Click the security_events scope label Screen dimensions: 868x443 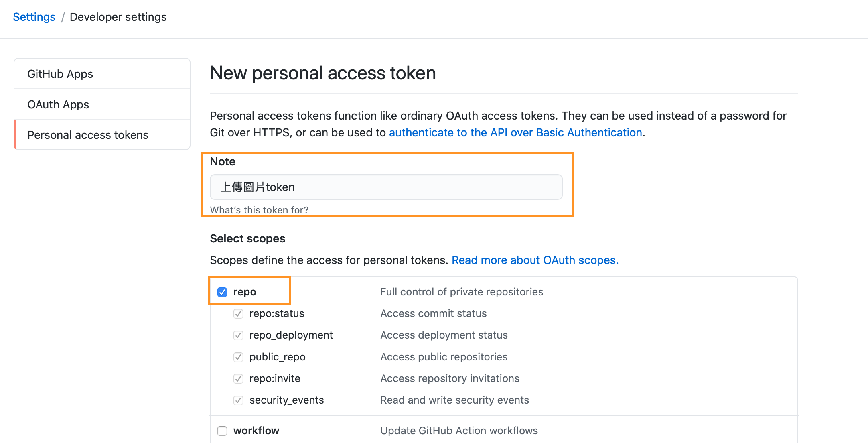click(x=286, y=400)
